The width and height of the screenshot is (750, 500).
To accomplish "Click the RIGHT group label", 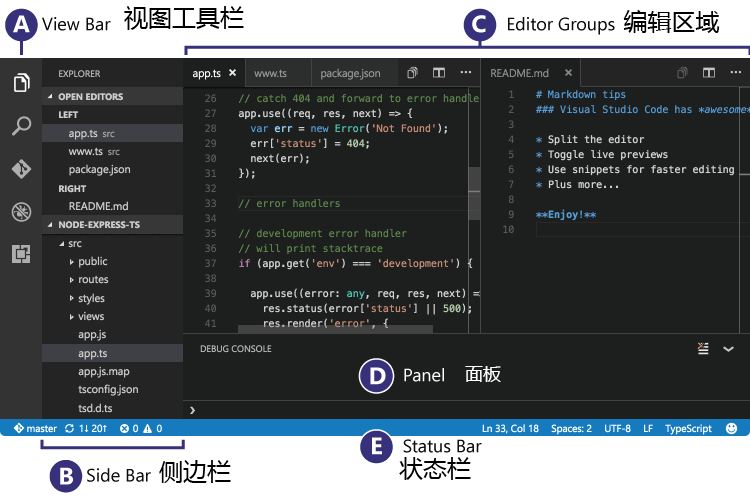I will [x=72, y=189].
